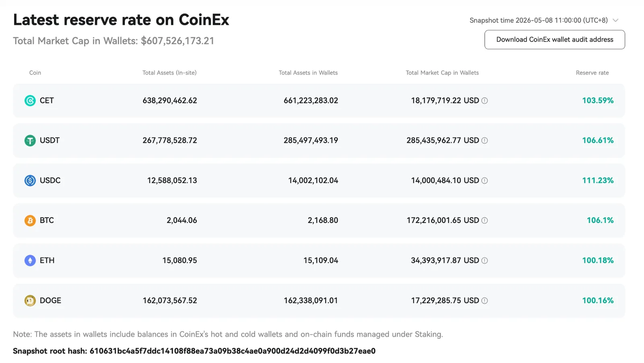Viewport: 644px width, 363px height.
Task: Click USDC reserve rate 111.23%
Action: pos(598,180)
